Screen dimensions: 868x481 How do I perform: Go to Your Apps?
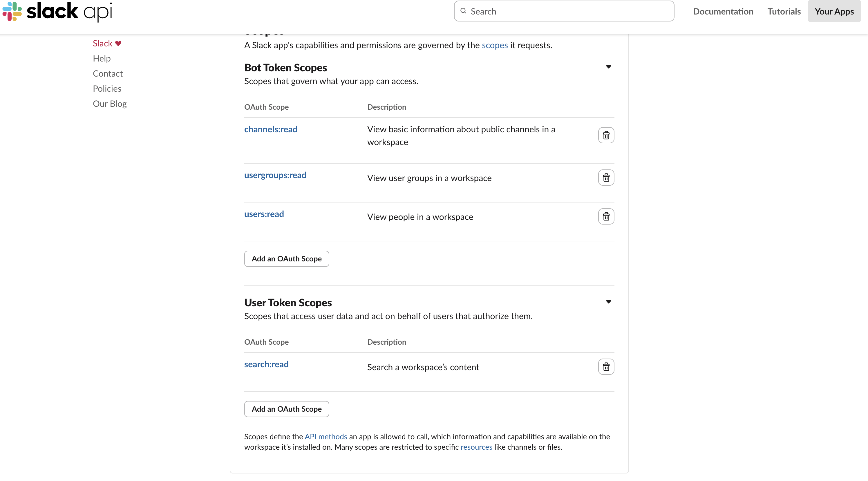coord(834,12)
